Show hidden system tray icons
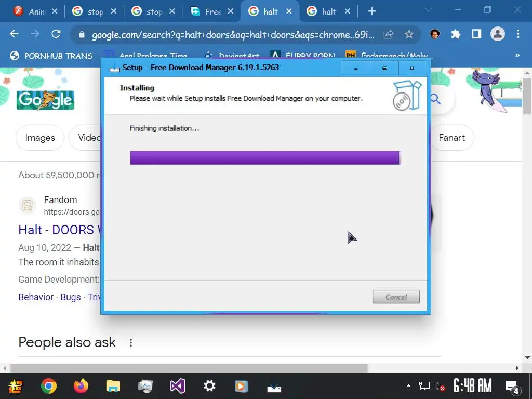 (408, 386)
